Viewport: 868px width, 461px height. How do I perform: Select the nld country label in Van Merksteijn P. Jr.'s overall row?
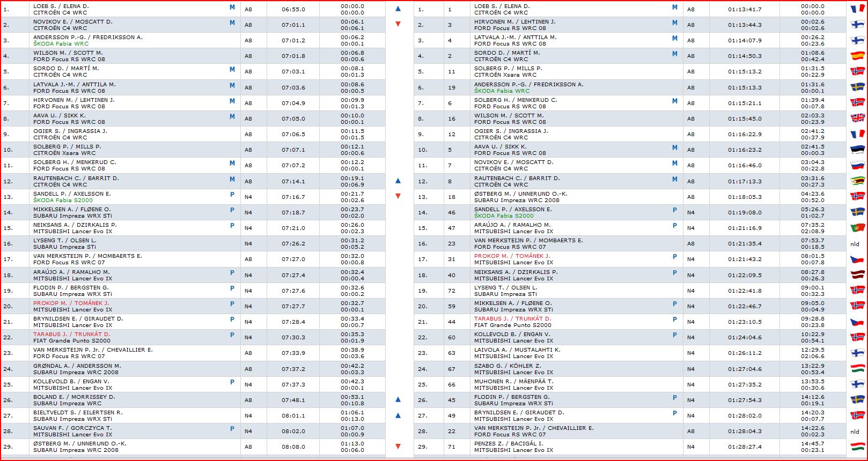[x=855, y=432]
